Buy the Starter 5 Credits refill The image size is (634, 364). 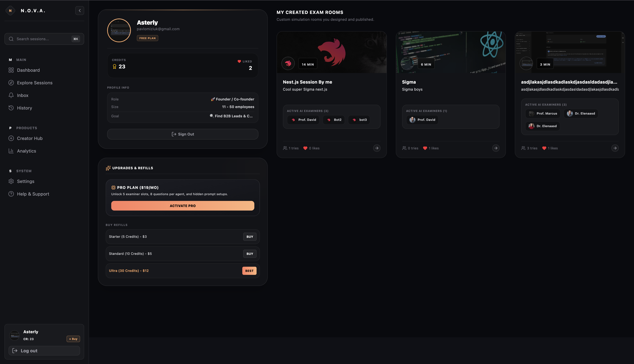(x=250, y=237)
